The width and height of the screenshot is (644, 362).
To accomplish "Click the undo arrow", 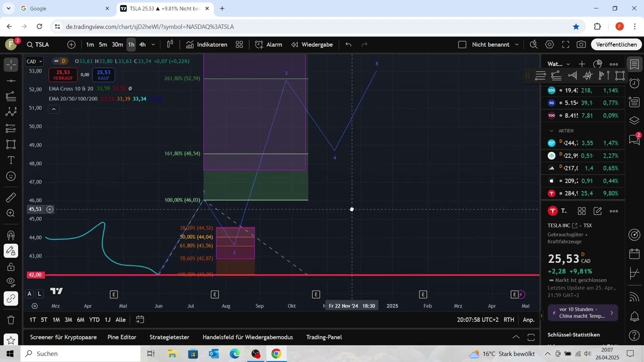I will (349, 45).
